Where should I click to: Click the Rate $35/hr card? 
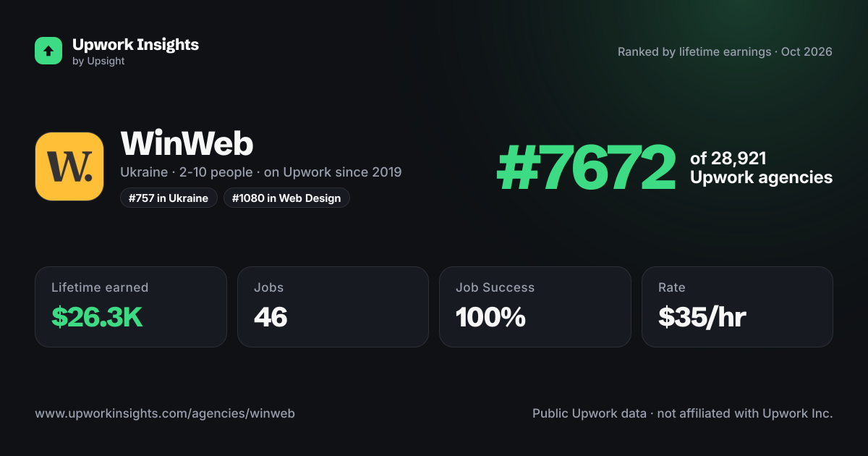pos(737,307)
